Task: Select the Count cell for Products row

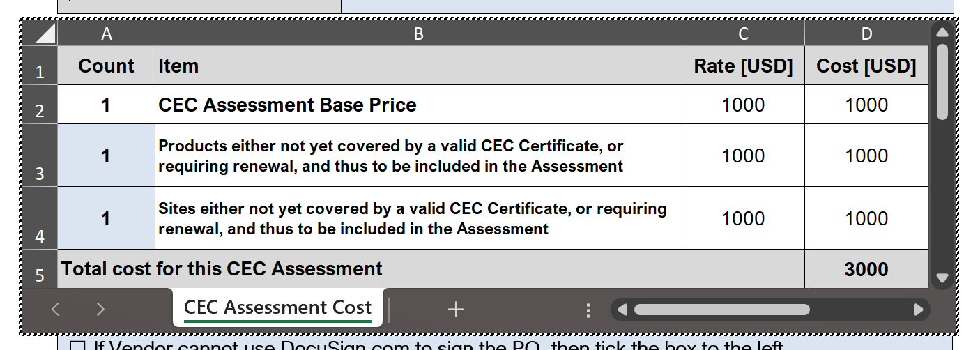Action: pyautogui.click(x=106, y=155)
